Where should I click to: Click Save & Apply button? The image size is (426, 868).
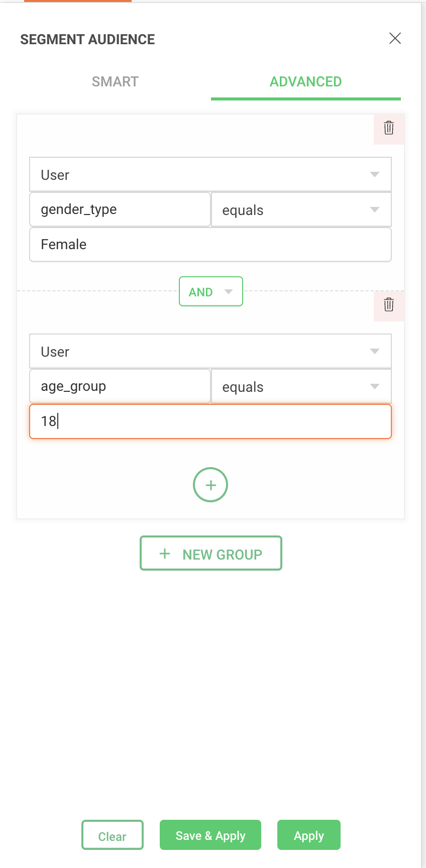pyautogui.click(x=210, y=836)
